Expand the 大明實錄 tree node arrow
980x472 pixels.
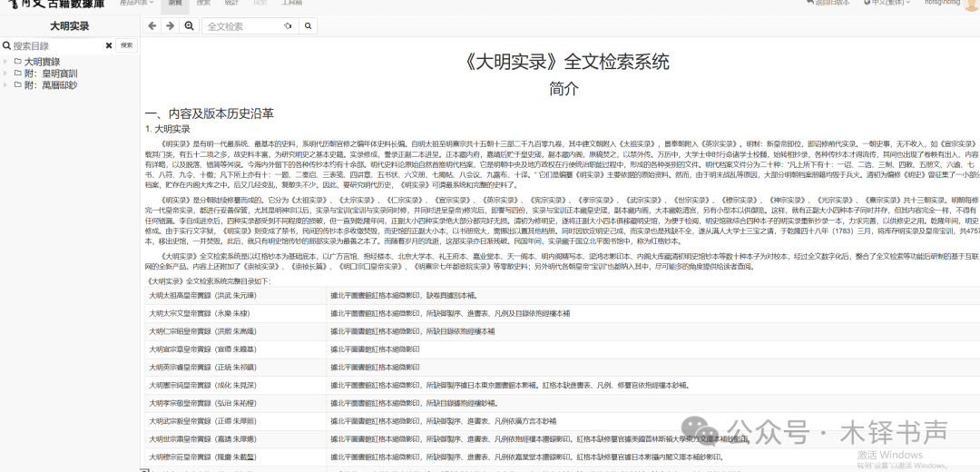pyautogui.click(x=5, y=61)
